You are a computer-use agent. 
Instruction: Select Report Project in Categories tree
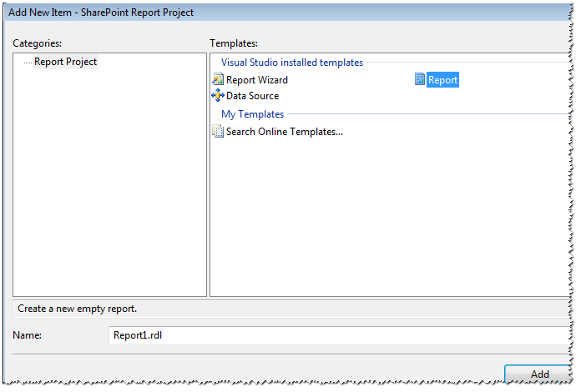pyautogui.click(x=65, y=62)
